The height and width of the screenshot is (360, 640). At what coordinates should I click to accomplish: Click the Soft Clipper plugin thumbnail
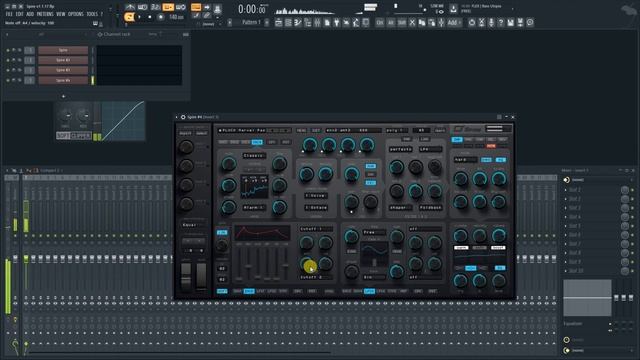(100, 121)
